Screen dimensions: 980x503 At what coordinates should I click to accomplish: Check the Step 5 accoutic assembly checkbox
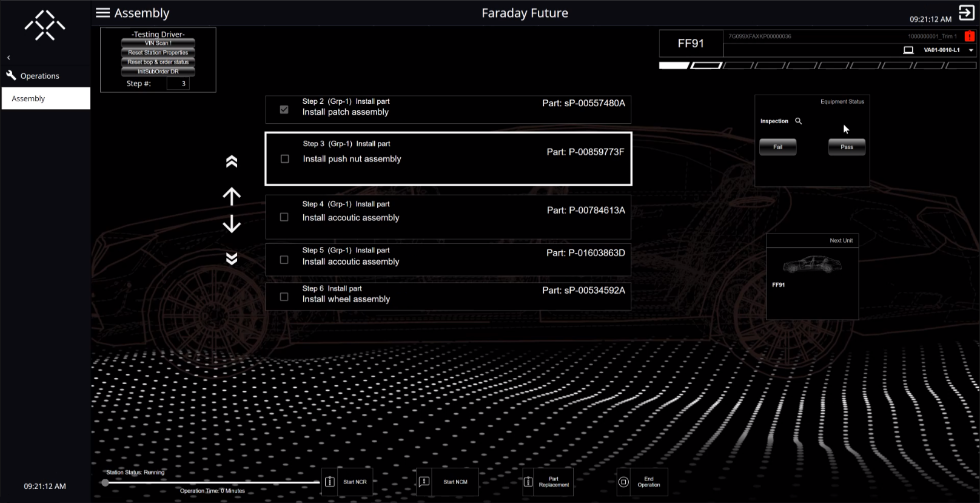tap(284, 260)
